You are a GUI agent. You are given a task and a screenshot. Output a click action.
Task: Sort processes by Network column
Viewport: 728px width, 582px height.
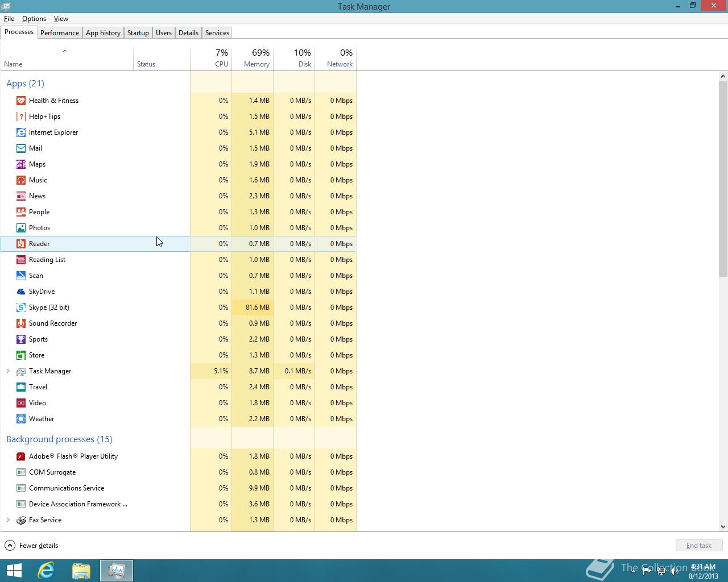[x=336, y=59]
